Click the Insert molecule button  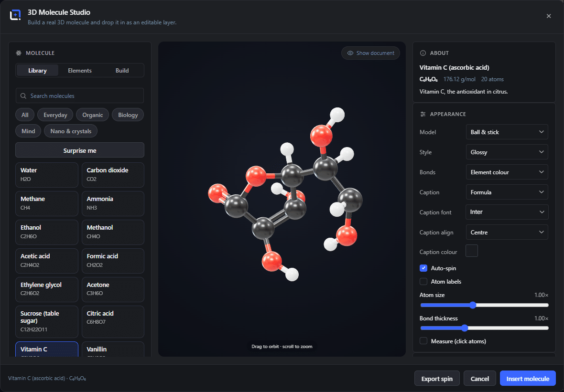click(528, 378)
